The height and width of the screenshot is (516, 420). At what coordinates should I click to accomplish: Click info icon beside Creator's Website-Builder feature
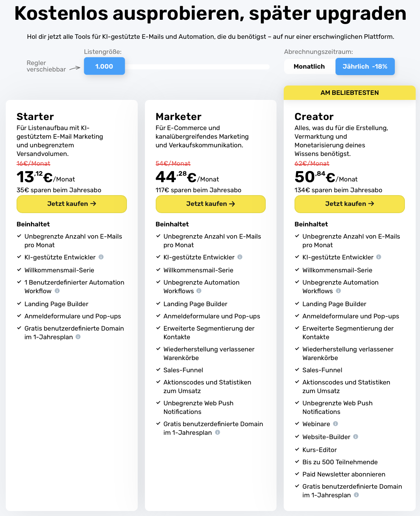[356, 437]
